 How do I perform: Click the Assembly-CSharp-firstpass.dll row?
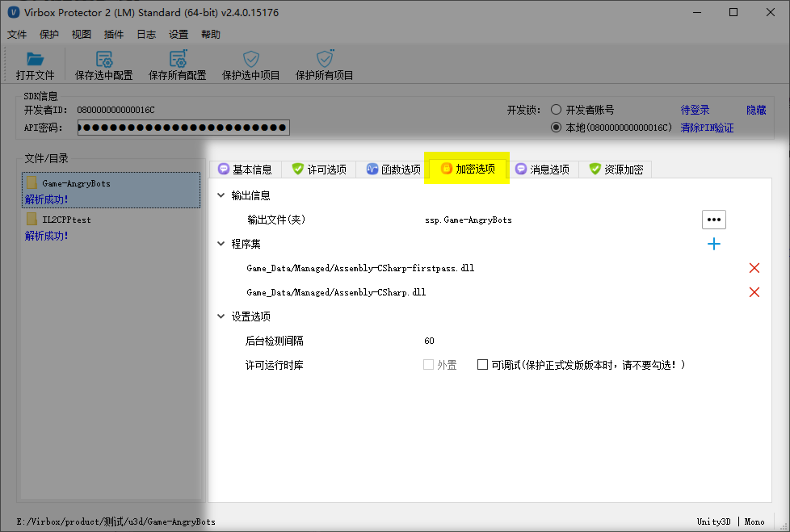(x=360, y=268)
